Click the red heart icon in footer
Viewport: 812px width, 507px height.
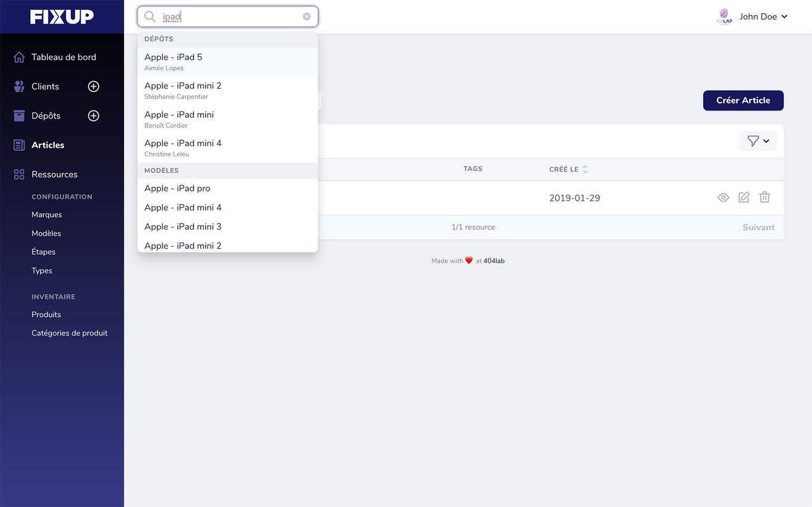[x=469, y=260]
